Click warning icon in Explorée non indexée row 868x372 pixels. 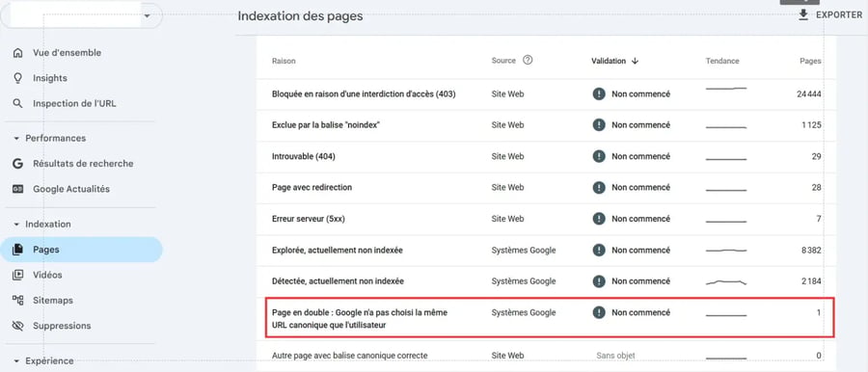pyautogui.click(x=598, y=251)
